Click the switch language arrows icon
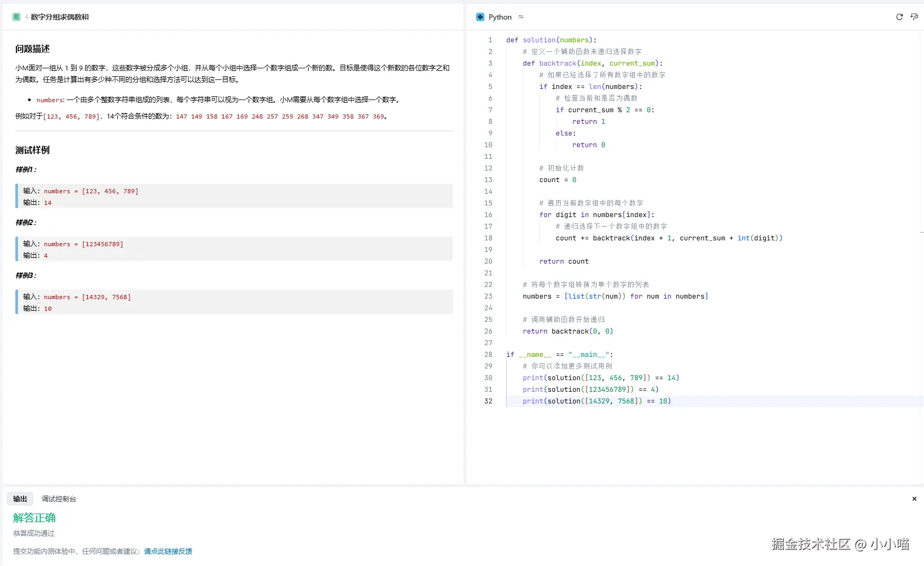 click(x=521, y=17)
